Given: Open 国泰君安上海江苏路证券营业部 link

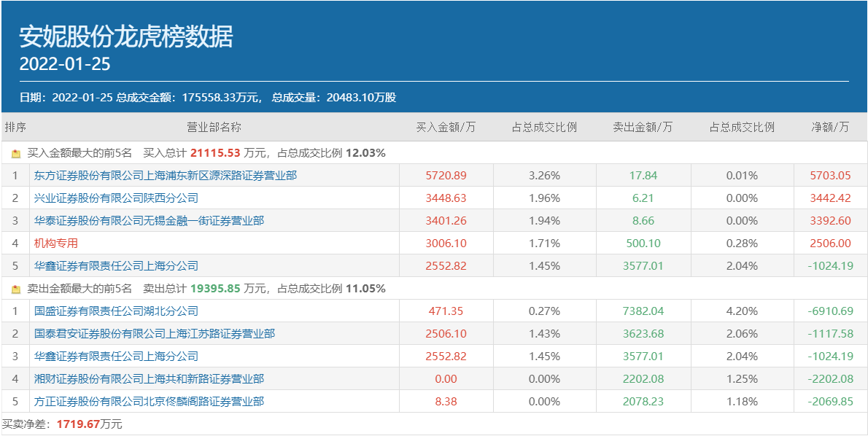Looking at the screenshot, I should [155, 334].
